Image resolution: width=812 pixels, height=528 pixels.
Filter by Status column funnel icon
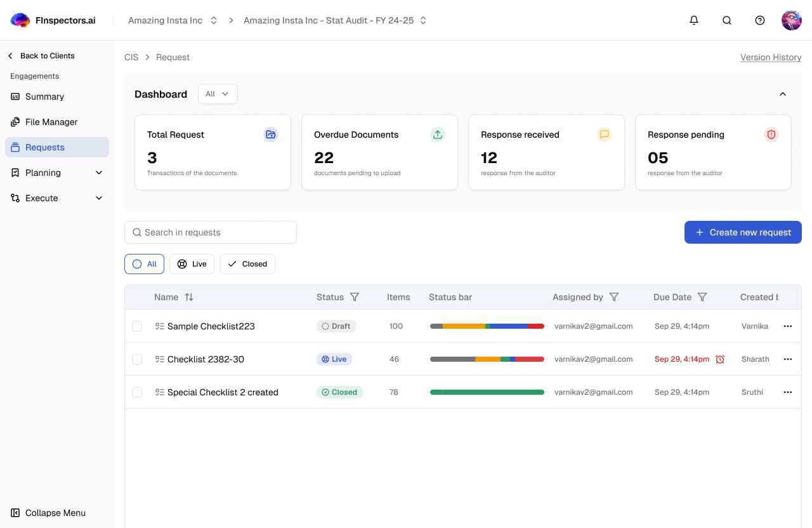(355, 297)
